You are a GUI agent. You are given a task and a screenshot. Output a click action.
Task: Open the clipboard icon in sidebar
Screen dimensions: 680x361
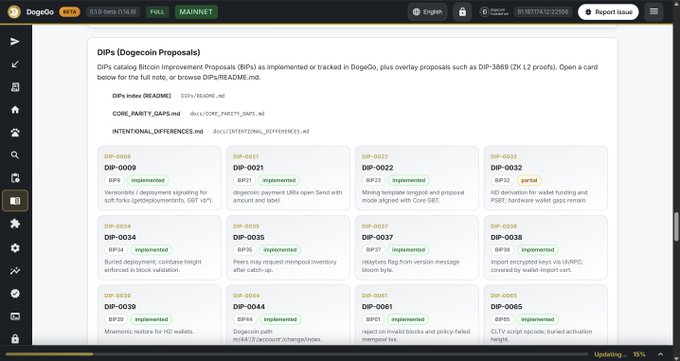click(x=15, y=178)
